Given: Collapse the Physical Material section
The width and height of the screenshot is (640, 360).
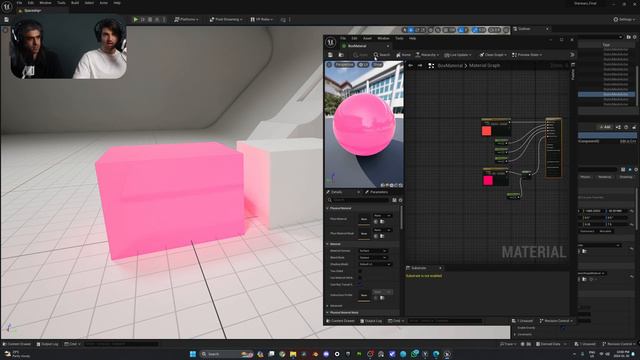Looking at the screenshot, I should coord(327,208).
